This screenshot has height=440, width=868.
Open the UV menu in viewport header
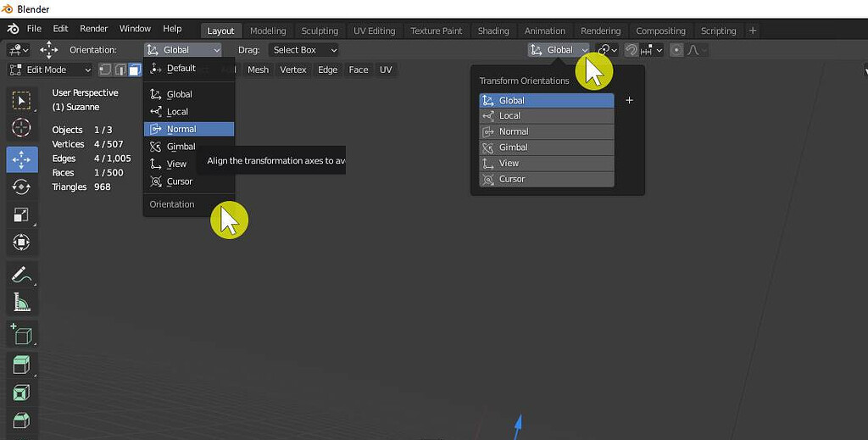coord(386,70)
